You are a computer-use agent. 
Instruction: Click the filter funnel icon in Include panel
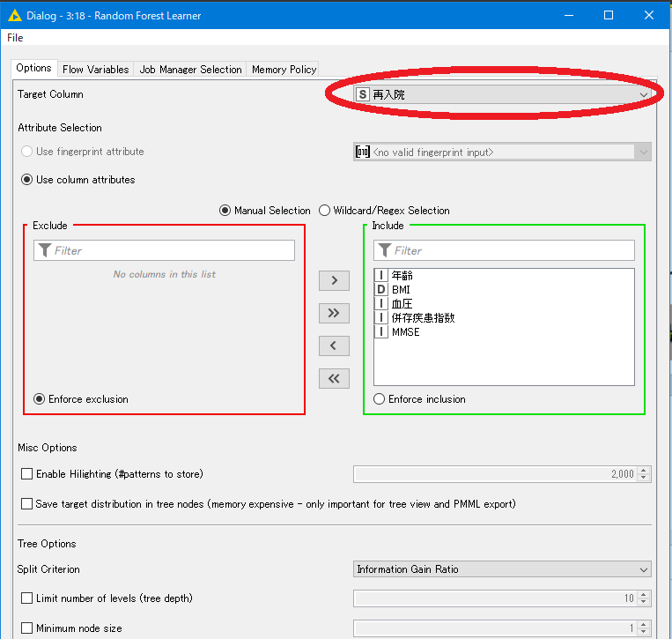(383, 251)
